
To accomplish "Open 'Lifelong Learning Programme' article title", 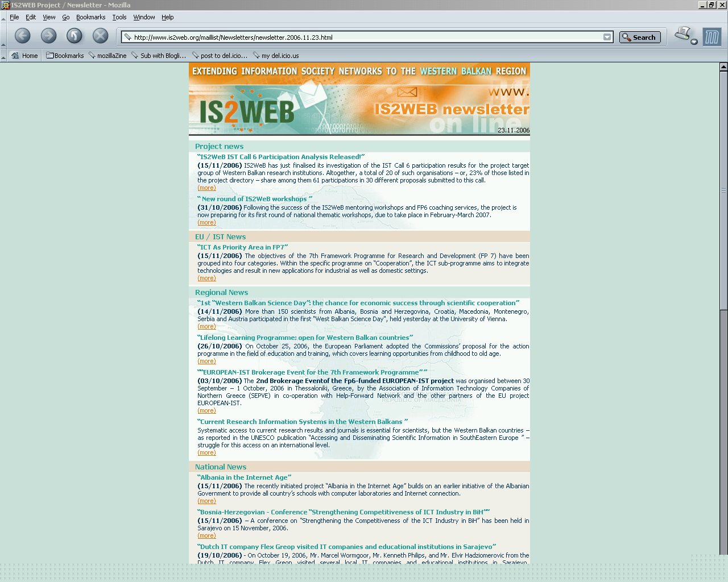I will tap(305, 338).
